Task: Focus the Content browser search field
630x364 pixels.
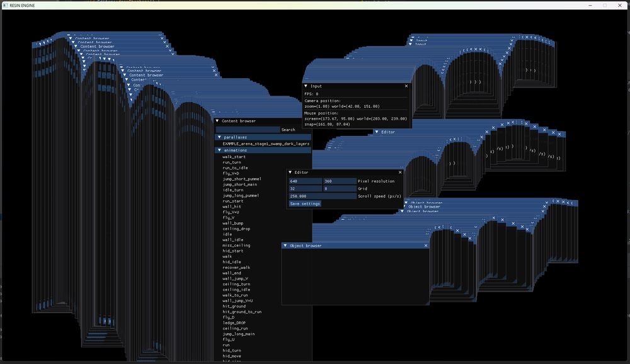Action: coord(248,130)
